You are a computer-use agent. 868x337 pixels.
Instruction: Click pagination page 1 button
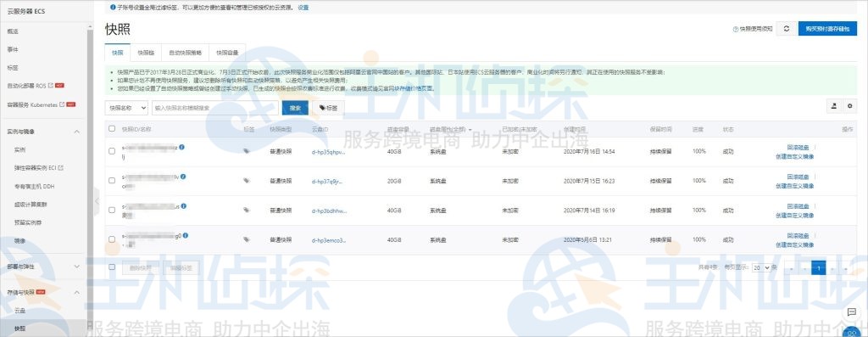[x=818, y=267]
